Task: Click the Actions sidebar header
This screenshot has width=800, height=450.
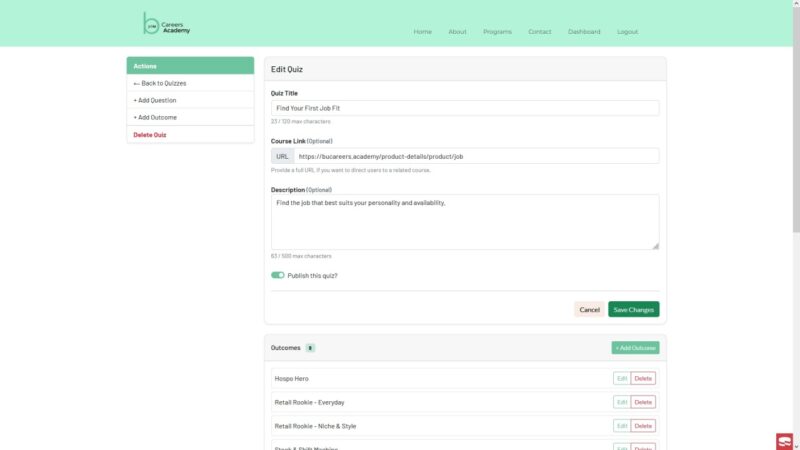Action: click(x=190, y=66)
